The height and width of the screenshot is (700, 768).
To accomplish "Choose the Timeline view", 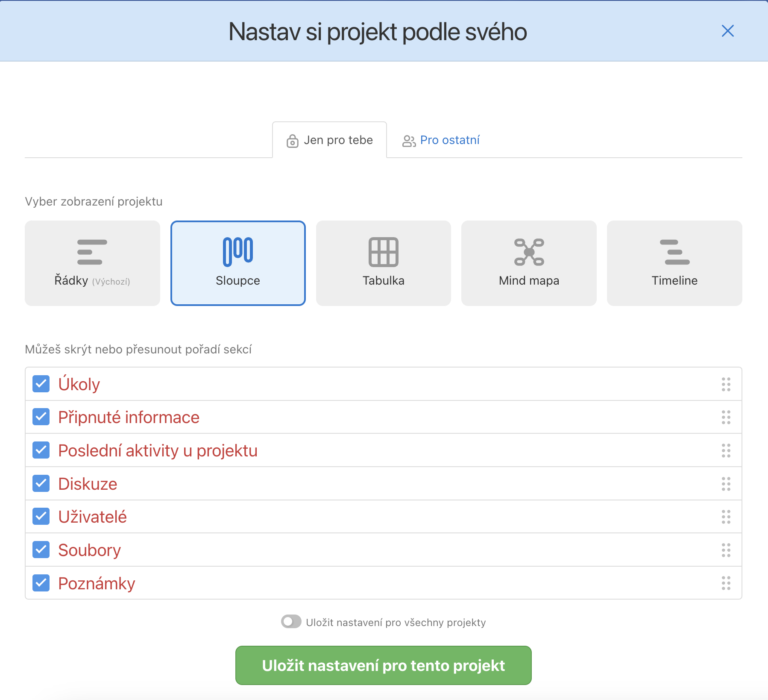I will pyautogui.click(x=674, y=263).
